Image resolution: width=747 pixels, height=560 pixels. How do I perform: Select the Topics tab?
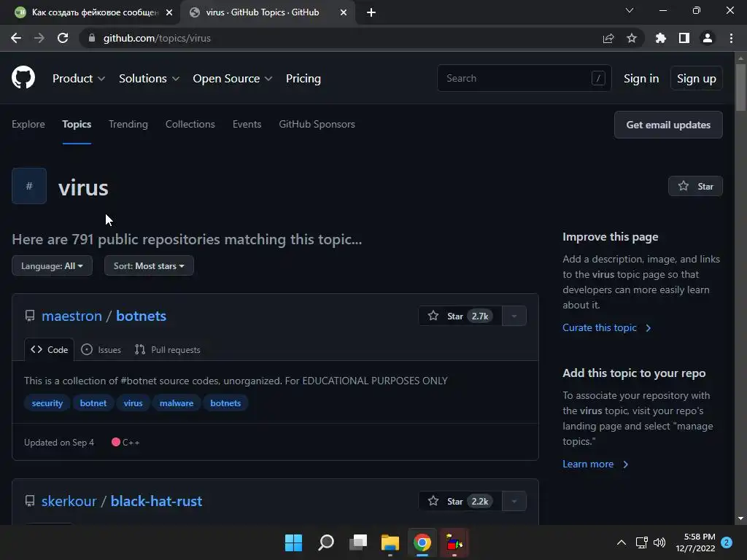click(x=77, y=124)
